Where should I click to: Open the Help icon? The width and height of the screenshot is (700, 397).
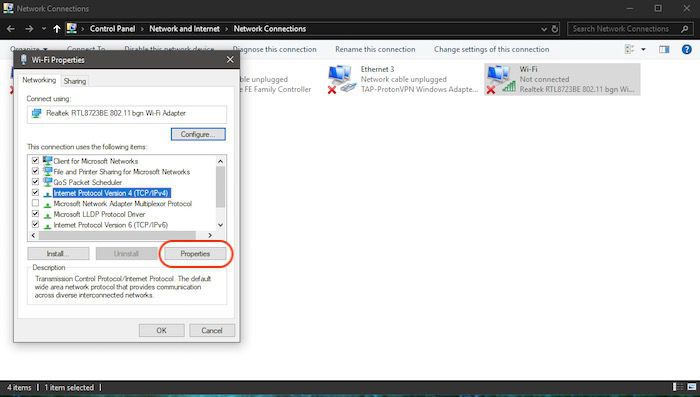[x=687, y=49]
